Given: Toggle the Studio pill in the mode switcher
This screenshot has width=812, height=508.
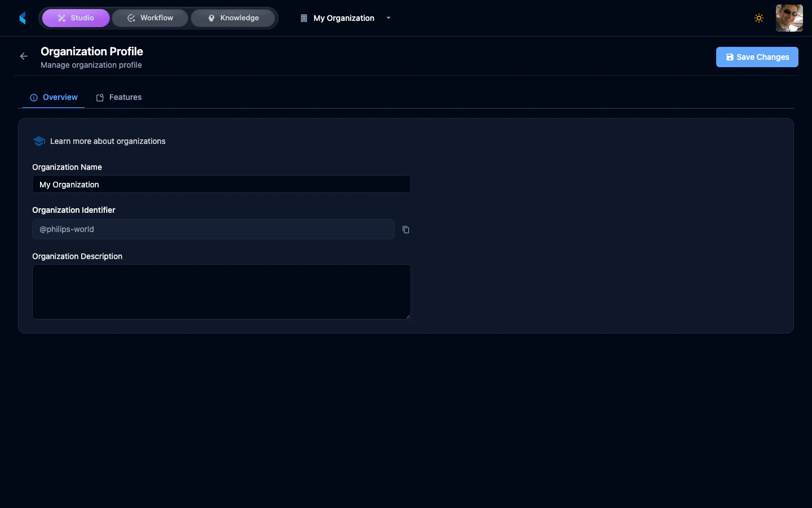Looking at the screenshot, I should tap(76, 17).
